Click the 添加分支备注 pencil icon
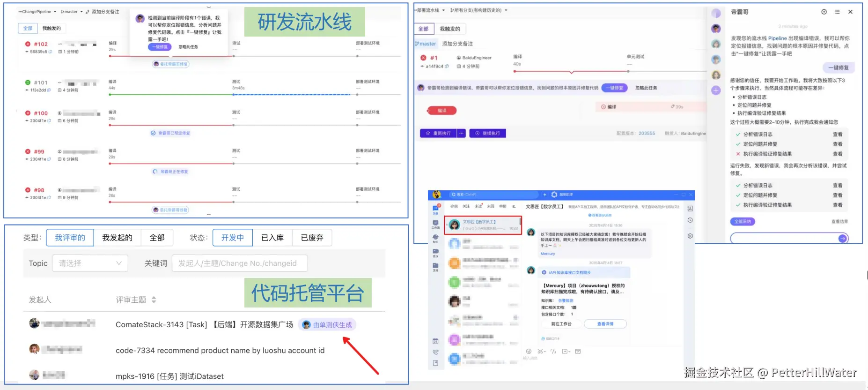The height and width of the screenshot is (390, 868). [88, 12]
